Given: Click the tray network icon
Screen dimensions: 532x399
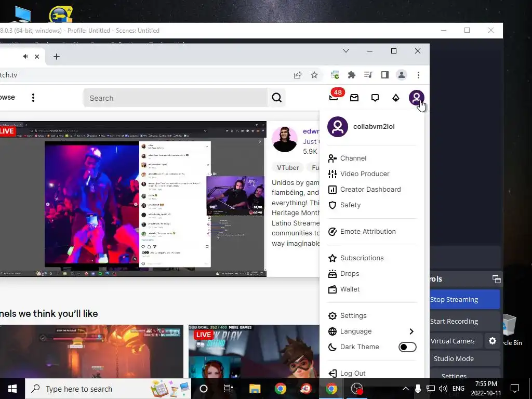Looking at the screenshot, I should pos(431,389).
